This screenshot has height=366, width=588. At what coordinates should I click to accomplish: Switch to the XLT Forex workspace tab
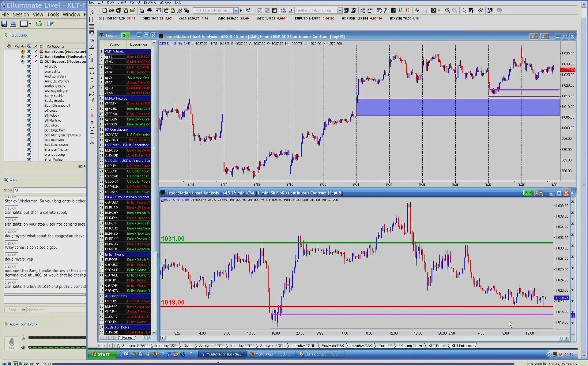click(x=437, y=346)
